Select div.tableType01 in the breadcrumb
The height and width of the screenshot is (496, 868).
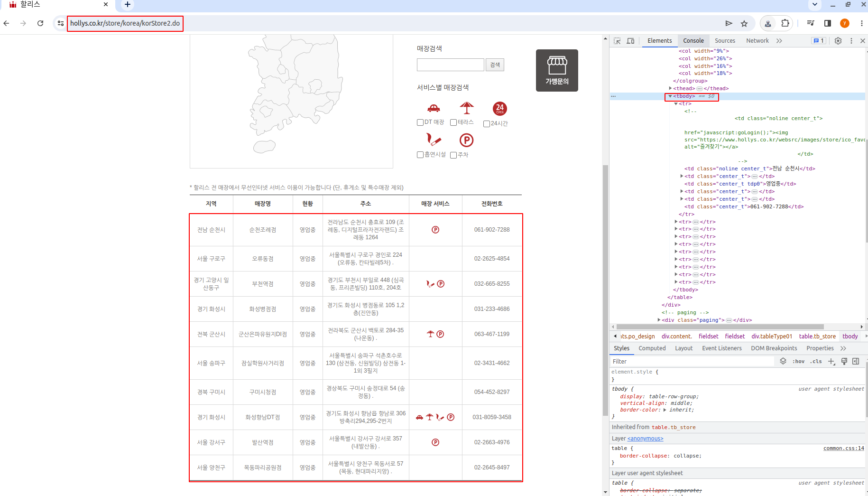point(772,336)
